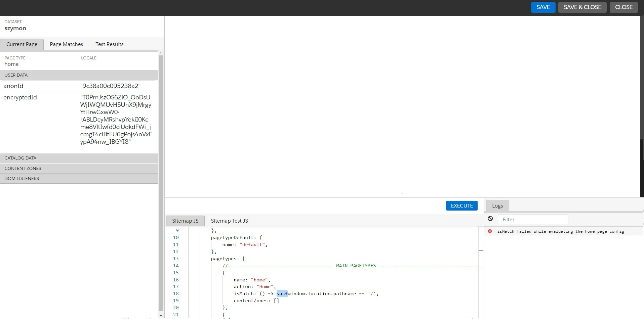Viewport: 644px width, 319px height.
Task: Switch to the Page Matches tab
Action: coord(66,44)
